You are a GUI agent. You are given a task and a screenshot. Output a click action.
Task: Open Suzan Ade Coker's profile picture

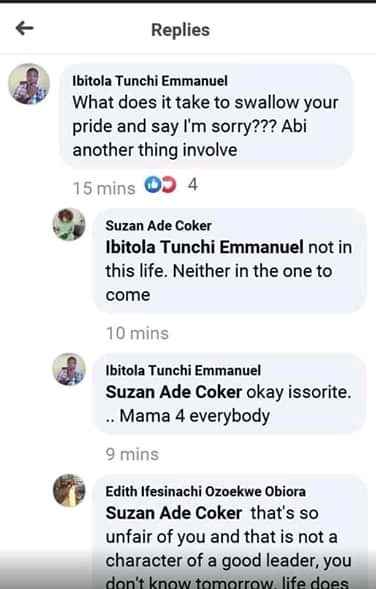[69, 224]
